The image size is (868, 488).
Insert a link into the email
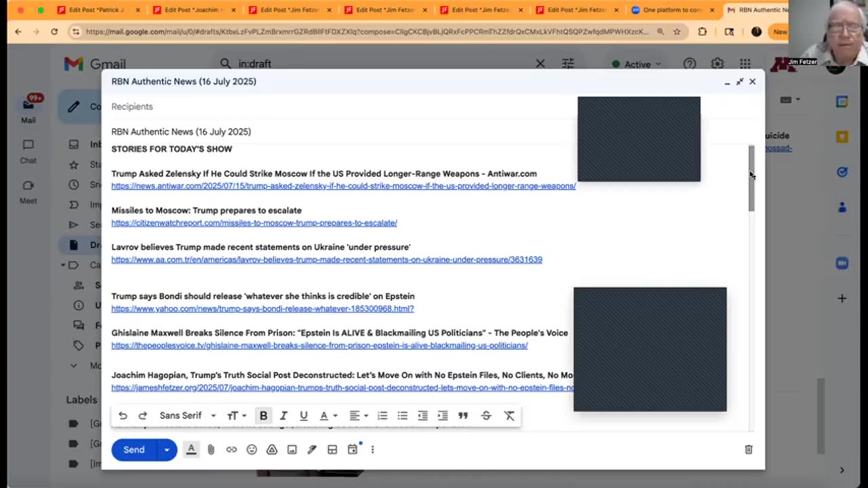click(x=231, y=449)
